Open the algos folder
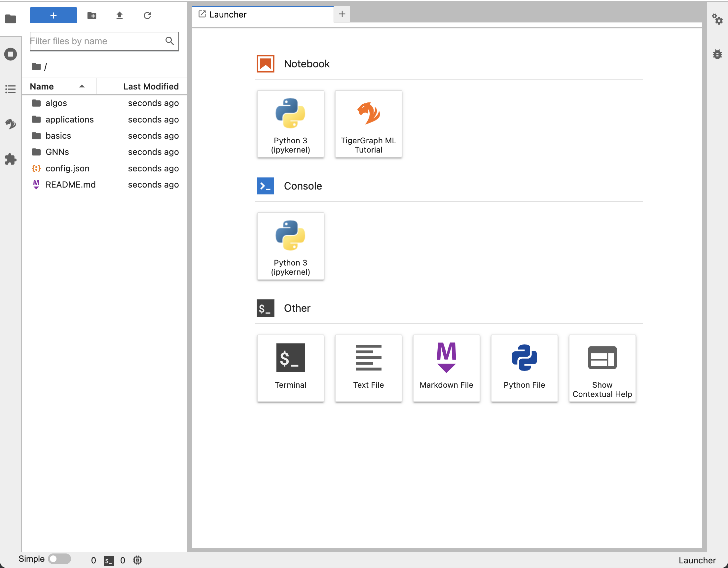Viewport: 728px width, 568px height. pyautogui.click(x=56, y=103)
